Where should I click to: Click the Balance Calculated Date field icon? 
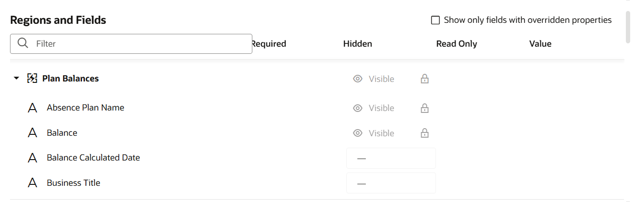click(x=32, y=158)
